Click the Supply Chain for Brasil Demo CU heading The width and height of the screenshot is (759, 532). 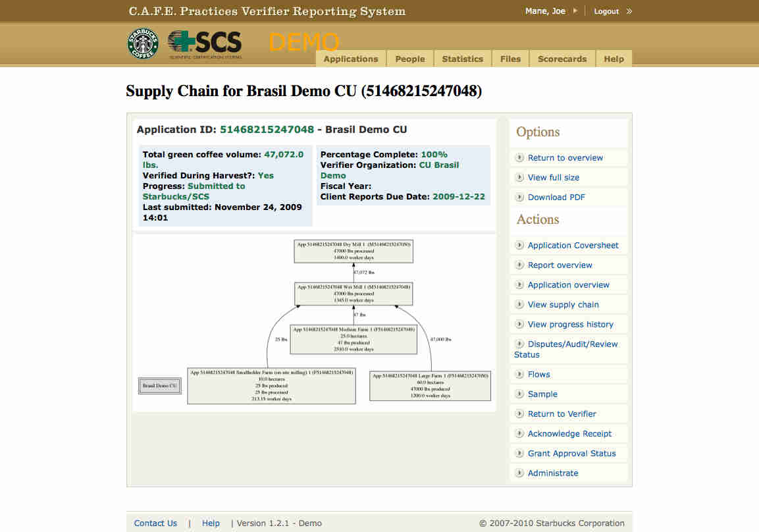(x=304, y=91)
